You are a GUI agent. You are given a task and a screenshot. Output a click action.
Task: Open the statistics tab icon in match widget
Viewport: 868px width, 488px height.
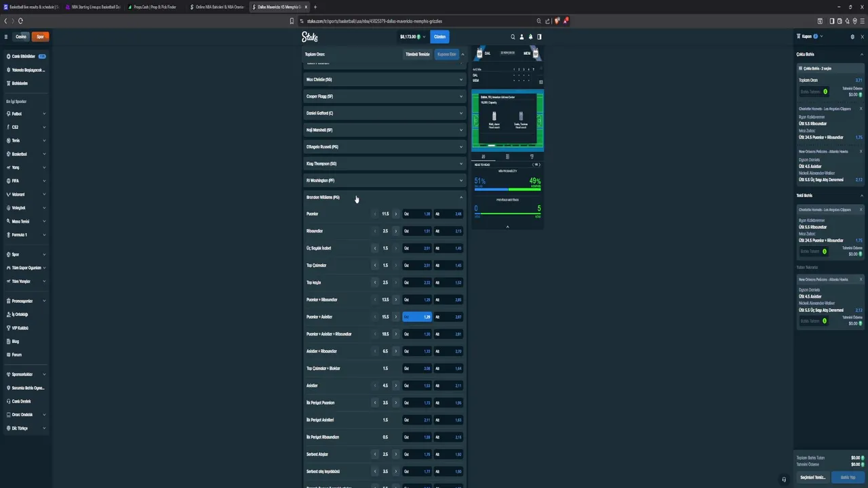(x=484, y=157)
